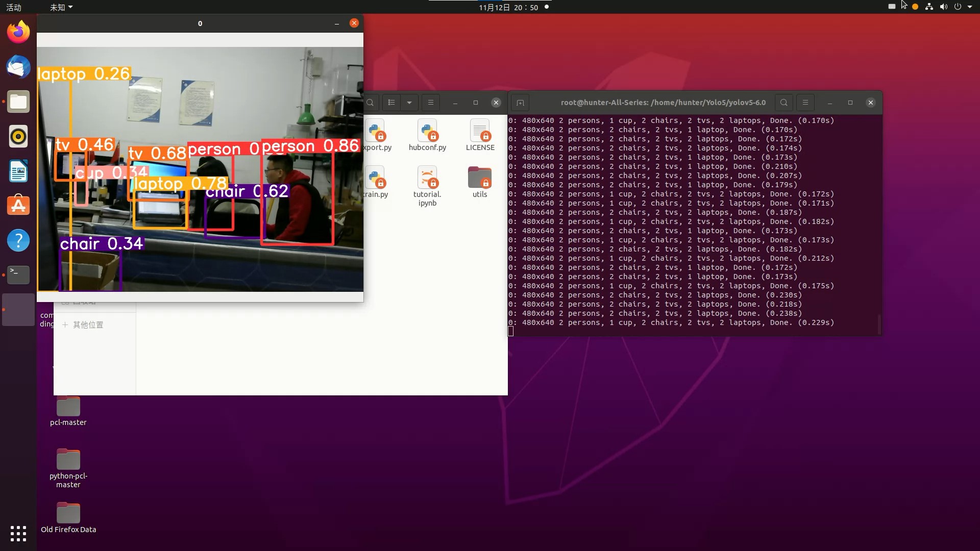Select 其他位置 in file manager sidebar
This screenshot has width=980, height=551.
(88, 324)
